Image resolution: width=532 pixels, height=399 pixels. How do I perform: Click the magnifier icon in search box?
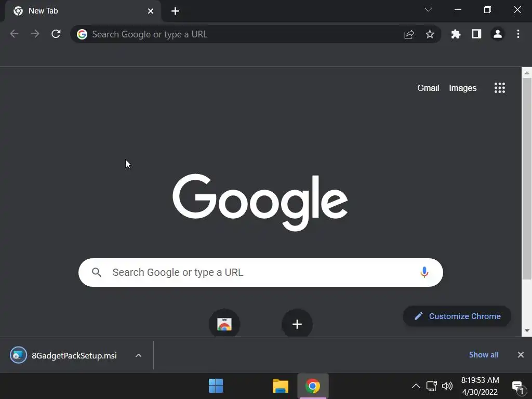pyautogui.click(x=97, y=272)
